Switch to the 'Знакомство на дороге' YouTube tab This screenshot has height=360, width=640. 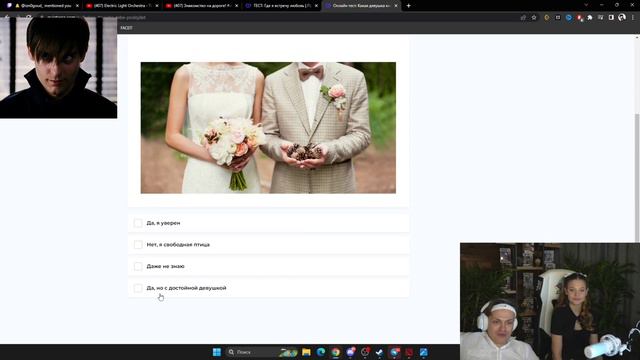[201, 6]
